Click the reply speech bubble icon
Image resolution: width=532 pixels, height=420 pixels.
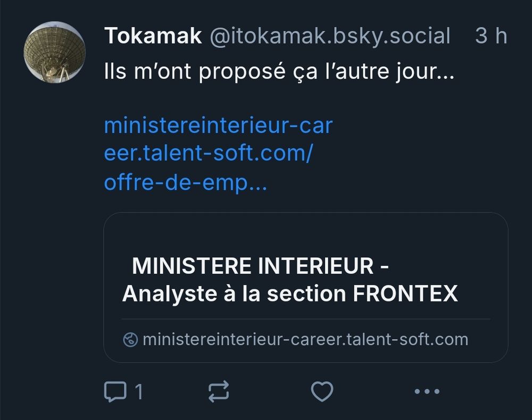coord(115,392)
